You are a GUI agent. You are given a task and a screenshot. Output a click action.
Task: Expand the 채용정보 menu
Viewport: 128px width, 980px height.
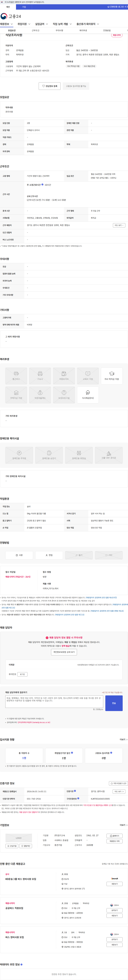point(6,24)
